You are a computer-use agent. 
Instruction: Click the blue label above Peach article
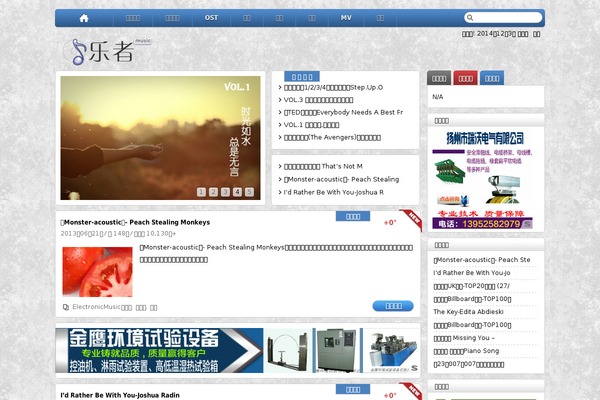pyautogui.click(x=353, y=216)
